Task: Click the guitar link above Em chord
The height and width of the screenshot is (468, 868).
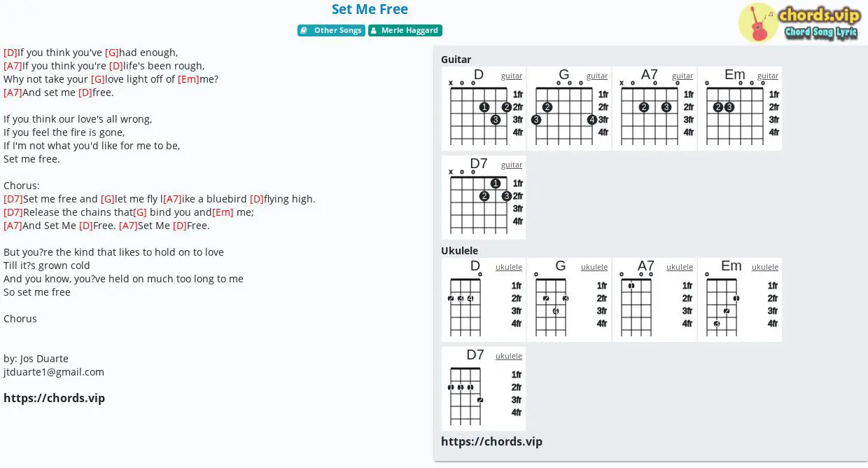Action: click(768, 76)
